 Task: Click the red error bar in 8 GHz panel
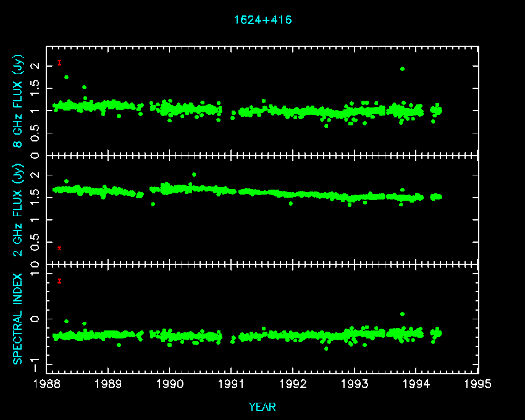[x=59, y=62]
